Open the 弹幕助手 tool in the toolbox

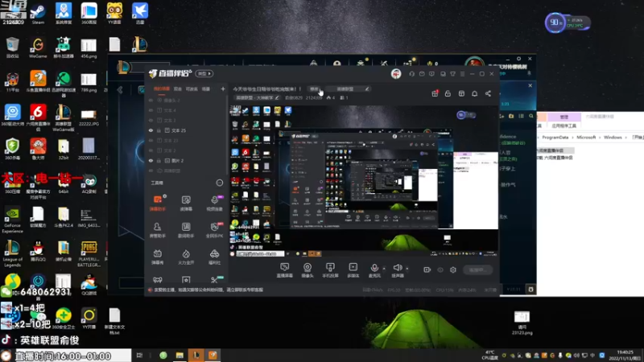157,203
